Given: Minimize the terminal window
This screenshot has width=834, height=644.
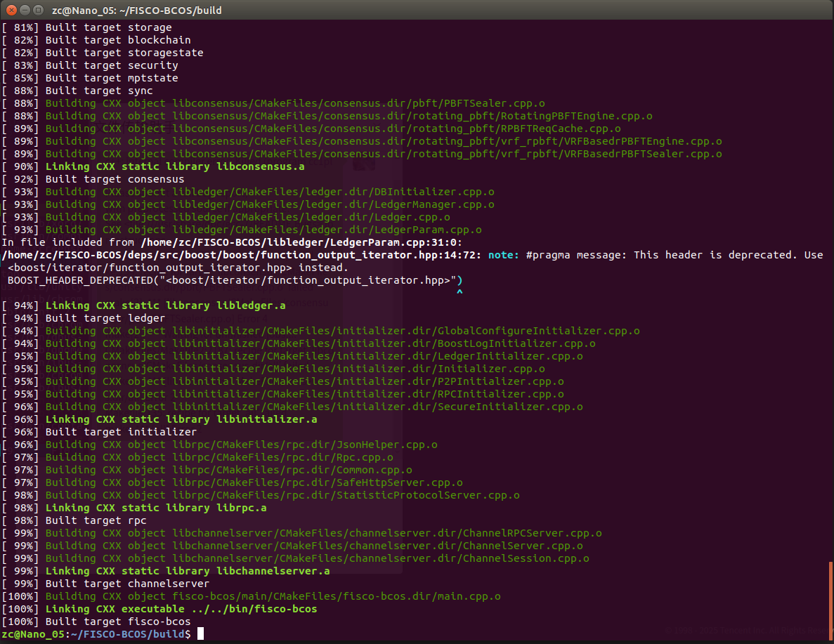Looking at the screenshot, I should (25, 10).
